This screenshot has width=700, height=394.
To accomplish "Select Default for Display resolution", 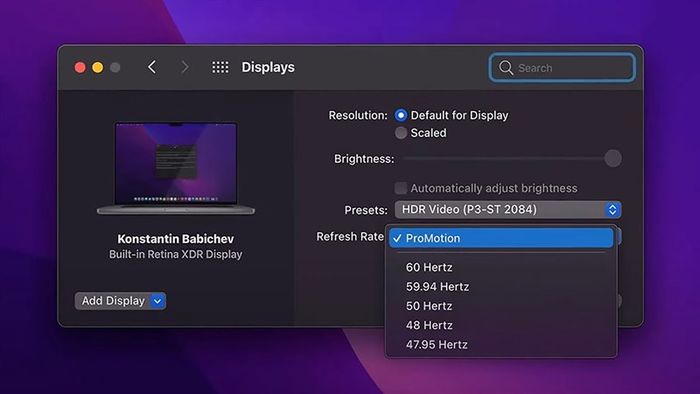I will tap(401, 115).
